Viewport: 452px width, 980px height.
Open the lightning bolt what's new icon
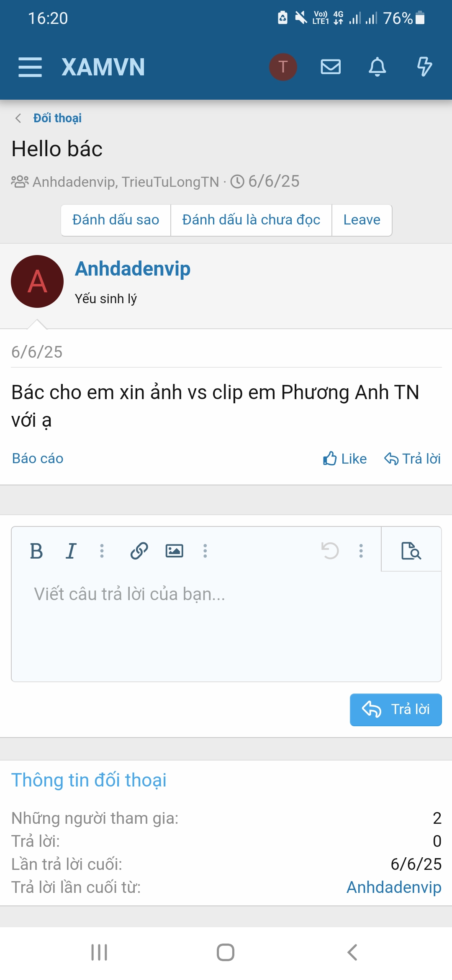pyautogui.click(x=424, y=67)
